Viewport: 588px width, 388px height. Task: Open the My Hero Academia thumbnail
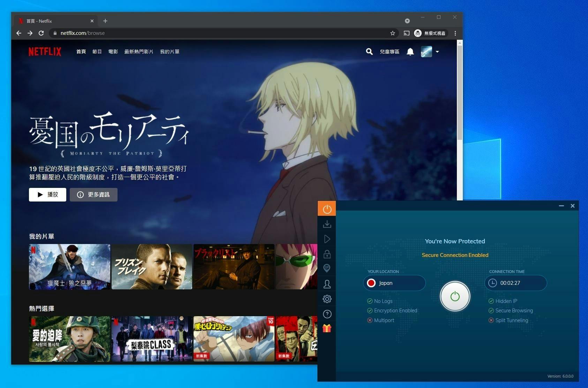coord(234,339)
